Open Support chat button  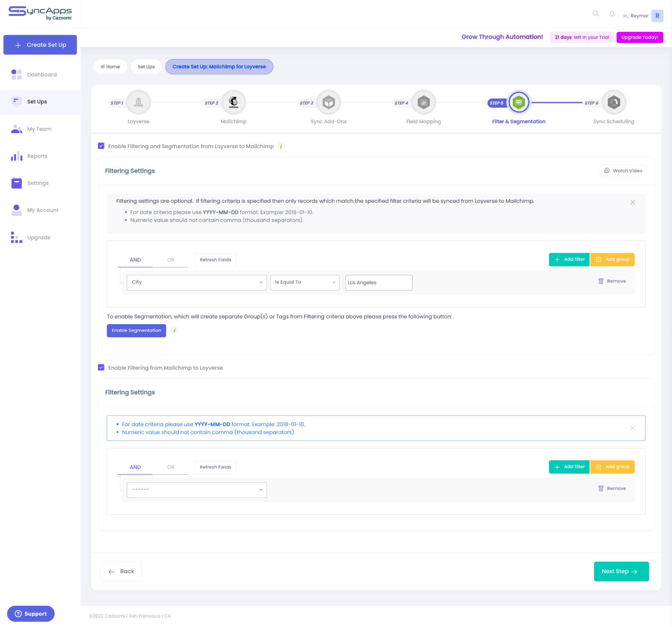(x=31, y=614)
